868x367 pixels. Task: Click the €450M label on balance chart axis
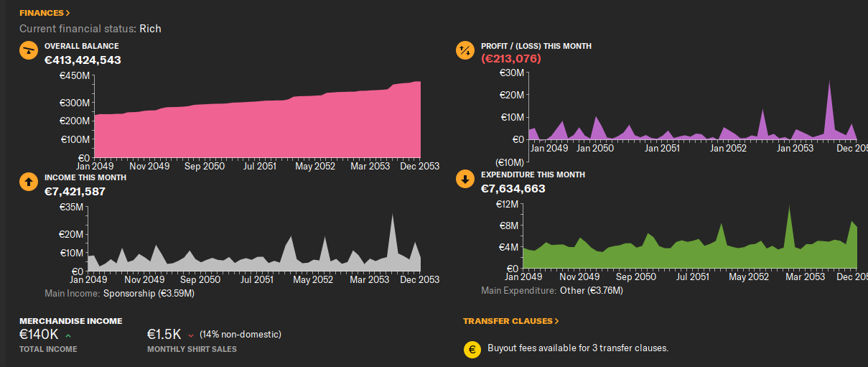pos(74,76)
